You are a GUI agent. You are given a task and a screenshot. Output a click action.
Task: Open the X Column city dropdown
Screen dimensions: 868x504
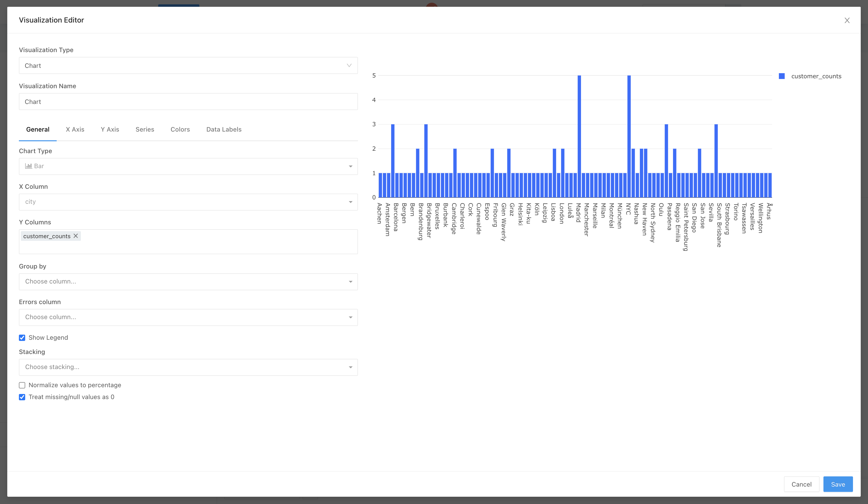point(188,202)
